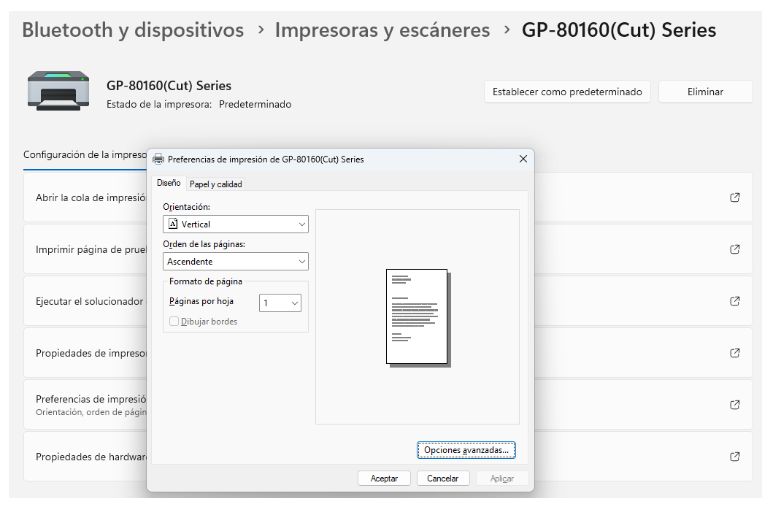
Task: Click the Formato de página group label
Action: pyautogui.click(x=205, y=281)
